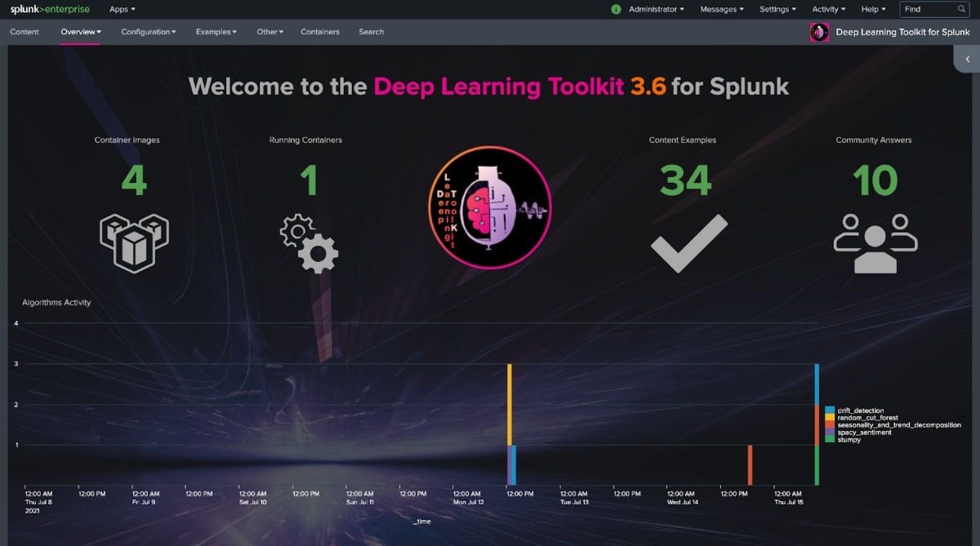Screen dimensions: 980x546
Task: Click the stacked boxes Container Images icon
Action: pyautogui.click(x=134, y=242)
